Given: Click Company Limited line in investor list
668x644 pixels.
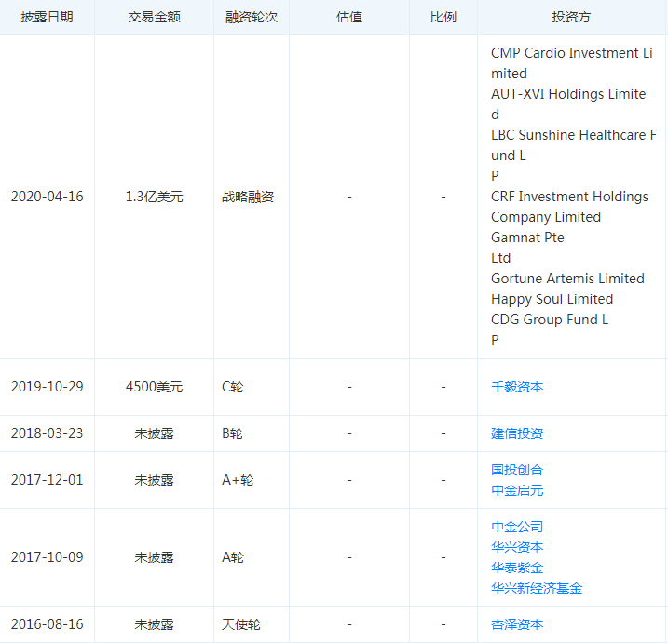Looking at the screenshot, I should click(546, 217).
